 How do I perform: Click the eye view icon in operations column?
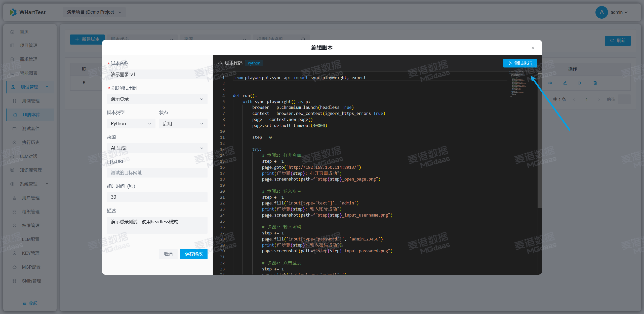pyautogui.click(x=550, y=83)
